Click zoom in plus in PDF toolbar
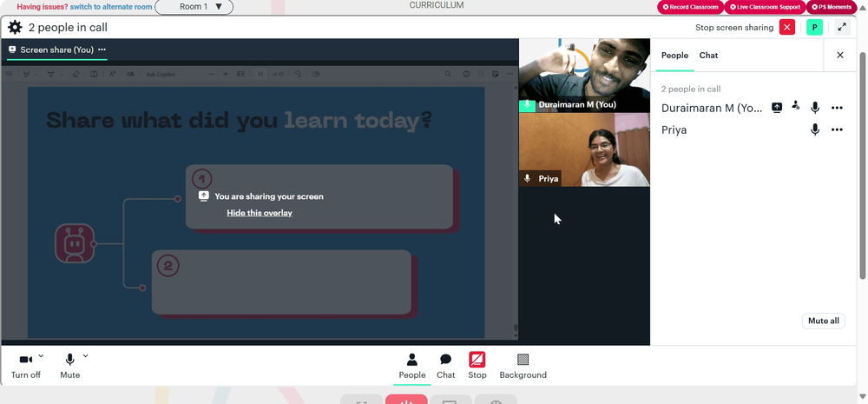This screenshot has width=868, height=404. [x=226, y=74]
